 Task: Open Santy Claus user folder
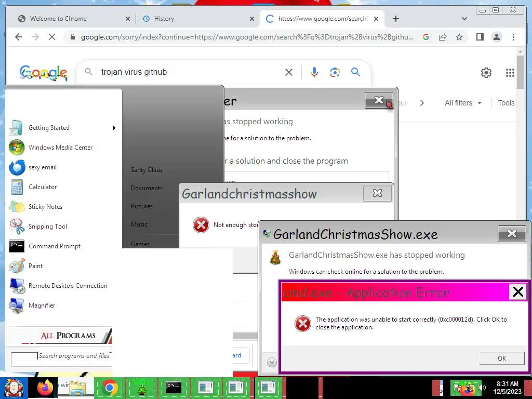click(147, 170)
